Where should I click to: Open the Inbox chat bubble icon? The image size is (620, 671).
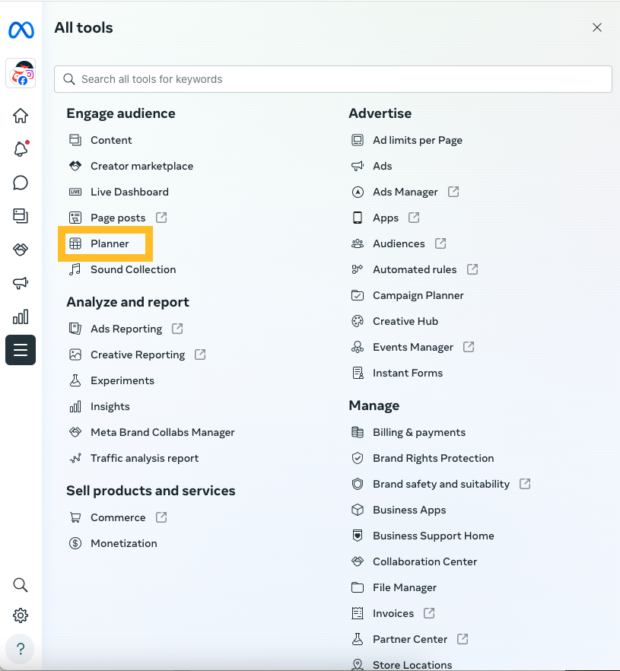tap(21, 183)
